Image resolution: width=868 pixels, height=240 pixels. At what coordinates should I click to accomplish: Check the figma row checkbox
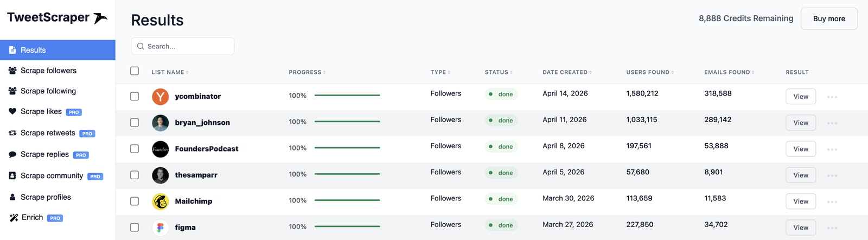click(x=135, y=228)
